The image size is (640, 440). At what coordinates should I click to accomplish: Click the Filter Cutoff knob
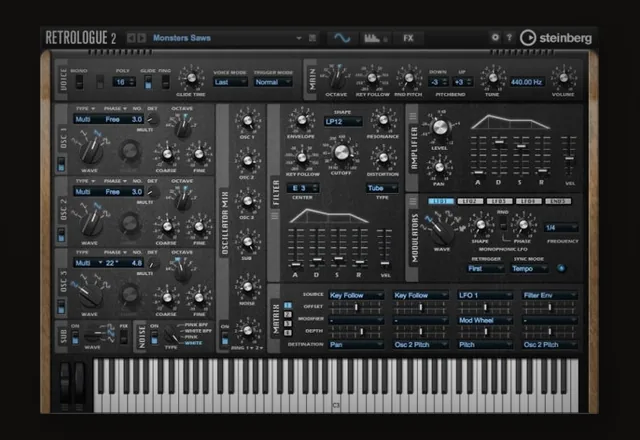[x=341, y=152]
